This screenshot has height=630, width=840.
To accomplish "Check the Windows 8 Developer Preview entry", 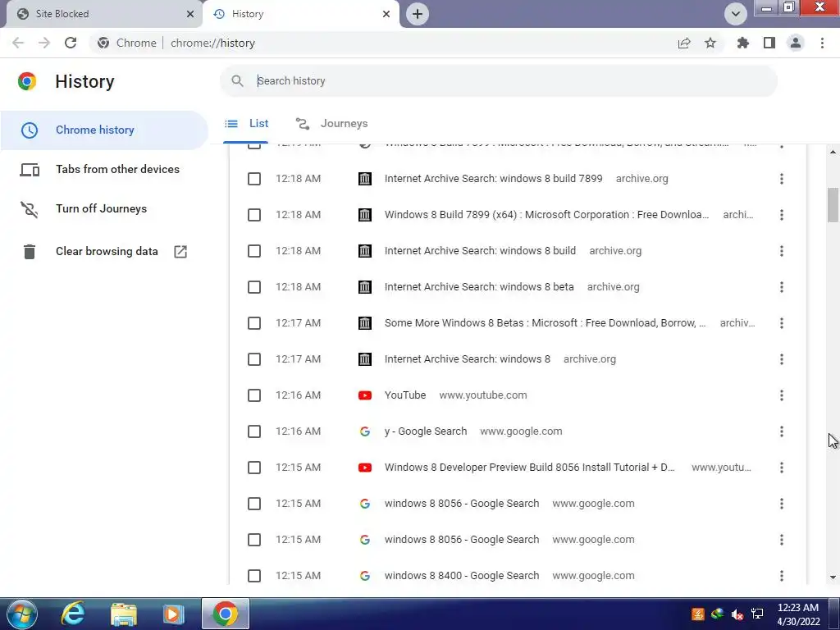I will pyautogui.click(x=254, y=468).
